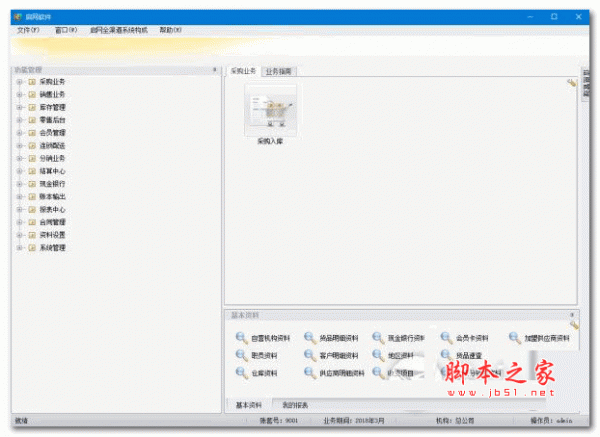Click the magnifier icon beside 自营机构资料
This screenshot has height=437, width=600.
[241, 338]
